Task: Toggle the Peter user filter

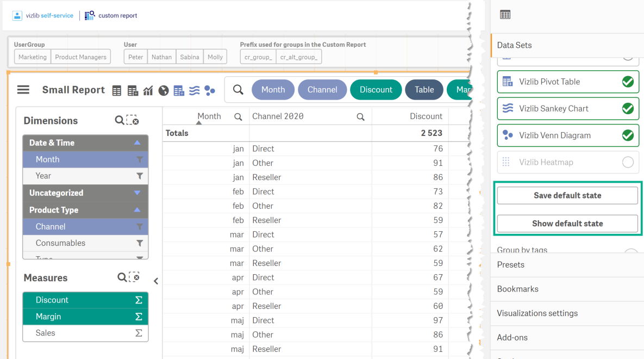Action: click(x=135, y=57)
